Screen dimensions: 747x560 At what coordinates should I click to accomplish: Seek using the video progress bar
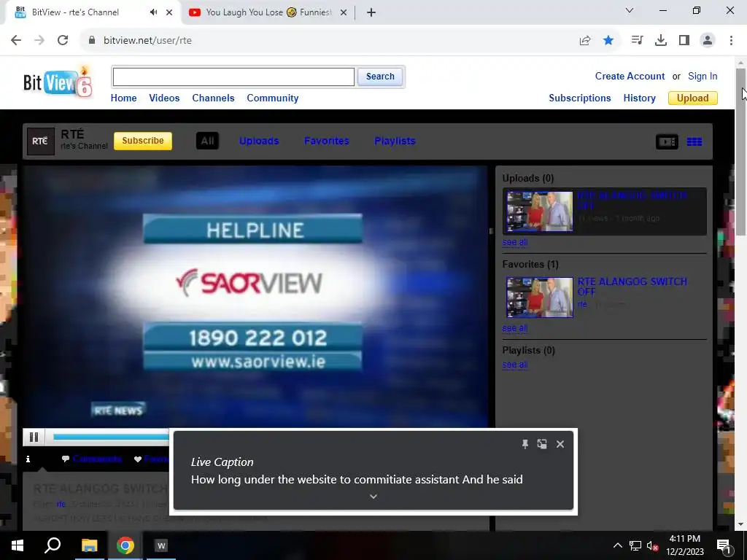(111, 437)
